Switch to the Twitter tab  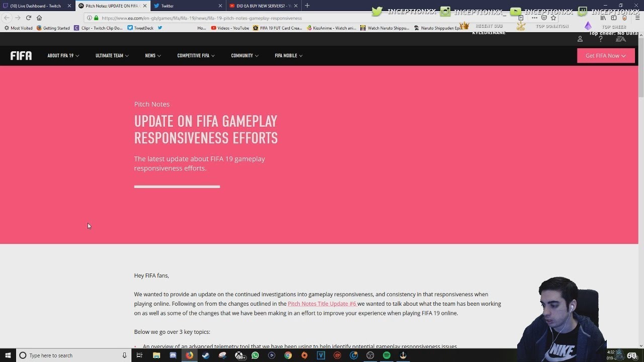click(x=188, y=6)
